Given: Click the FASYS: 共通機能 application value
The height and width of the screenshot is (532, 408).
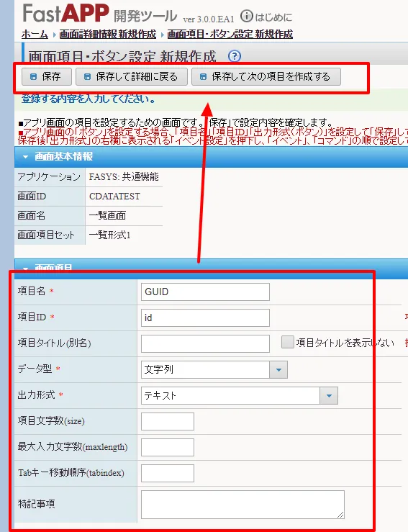Looking at the screenshot, I should click(x=124, y=177).
